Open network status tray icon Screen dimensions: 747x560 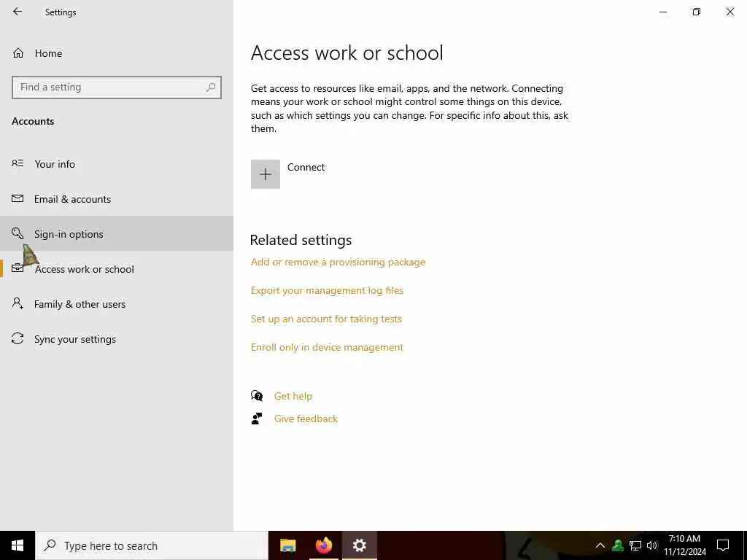[x=635, y=545]
